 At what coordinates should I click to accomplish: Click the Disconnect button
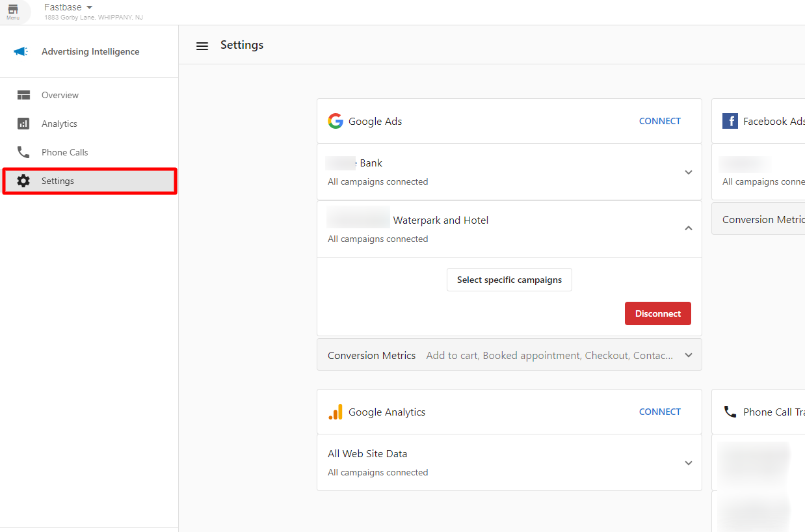pyautogui.click(x=657, y=313)
